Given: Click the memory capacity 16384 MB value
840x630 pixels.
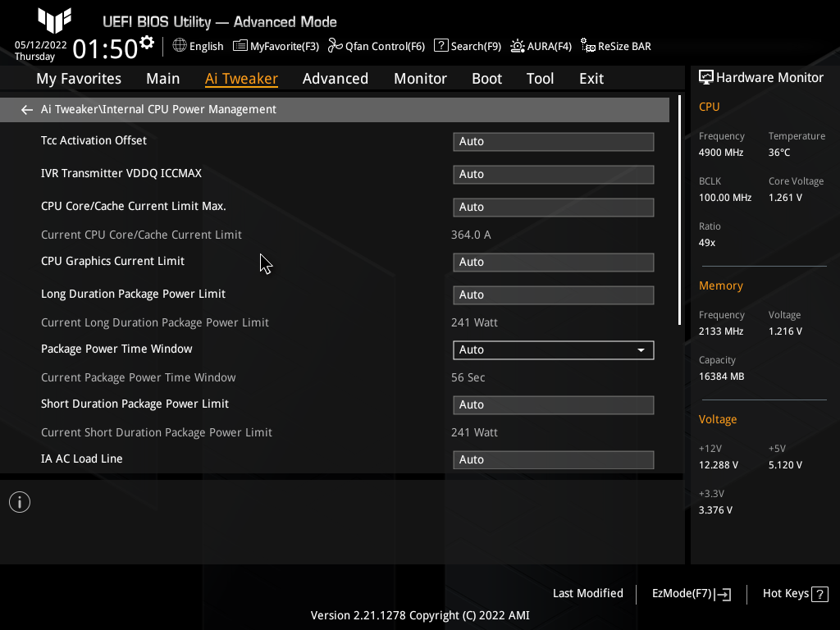Looking at the screenshot, I should tap(722, 377).
